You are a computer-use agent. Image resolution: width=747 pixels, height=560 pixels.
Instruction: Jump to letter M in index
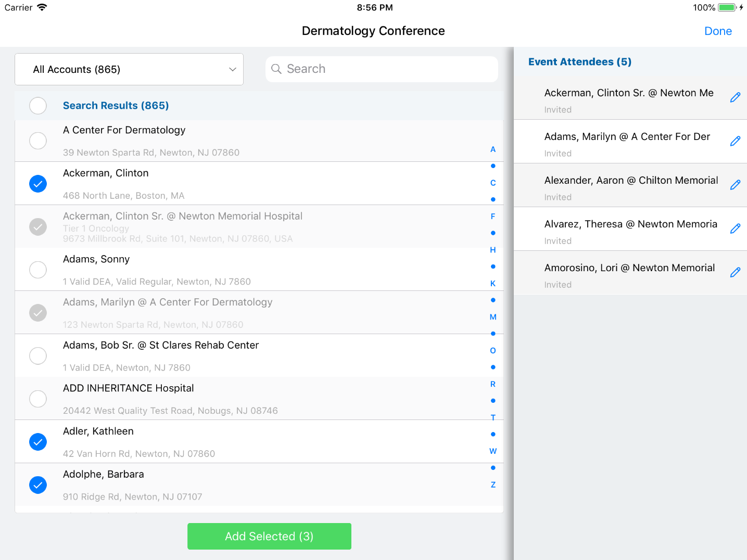[x=493, y=317]
